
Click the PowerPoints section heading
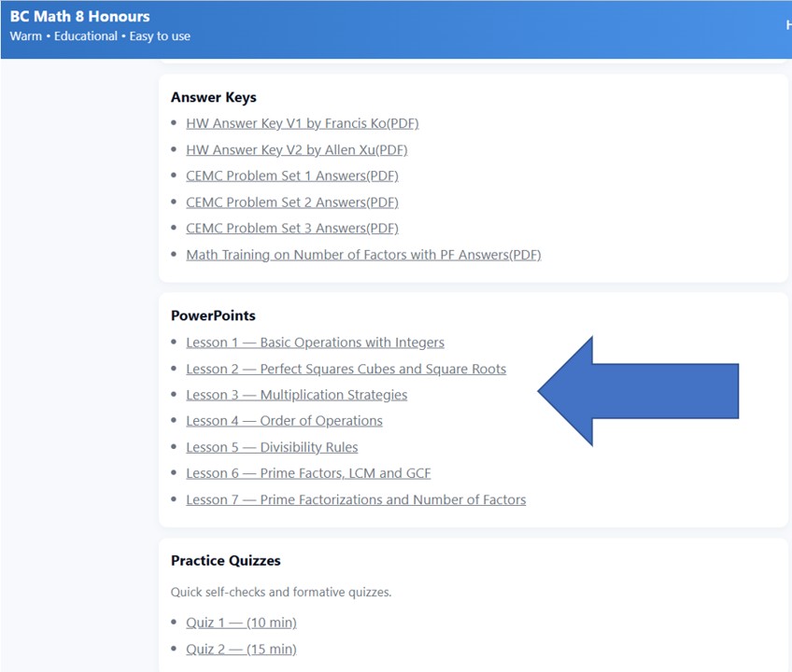[213, 316]
